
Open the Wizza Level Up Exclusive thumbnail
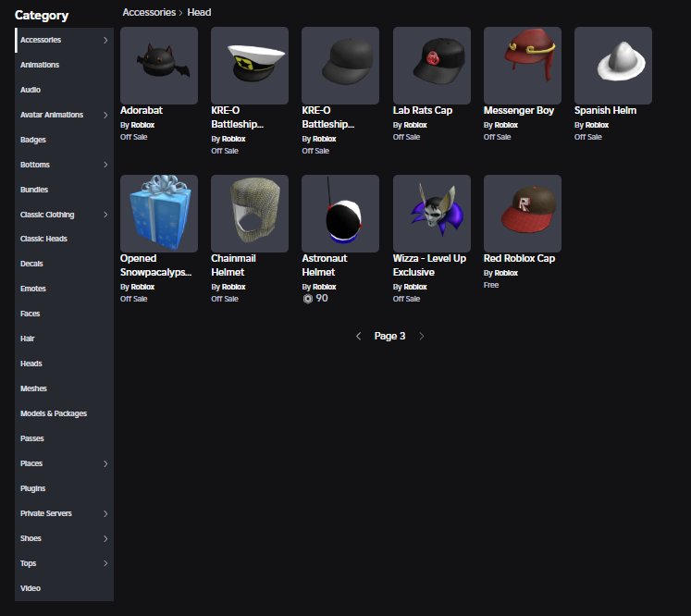click(432, 214)
